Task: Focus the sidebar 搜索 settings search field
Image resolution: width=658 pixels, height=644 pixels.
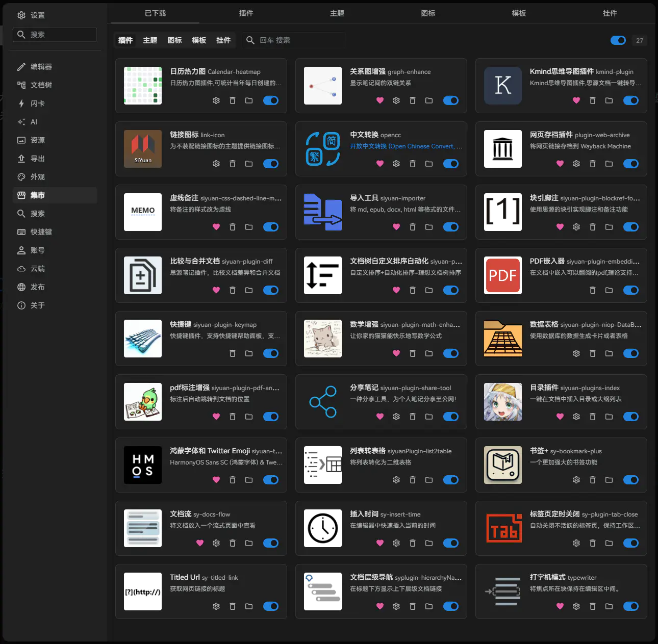Action: 55,35
